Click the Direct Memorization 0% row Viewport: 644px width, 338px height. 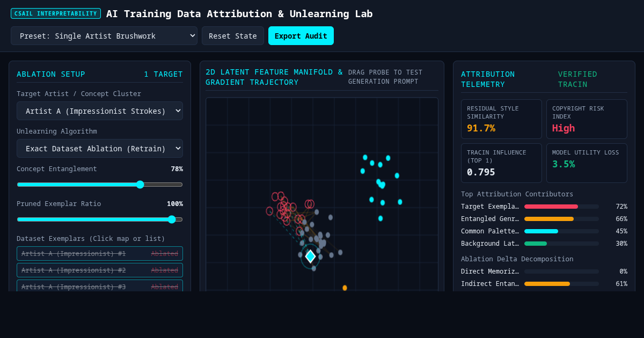coord(544,271)
